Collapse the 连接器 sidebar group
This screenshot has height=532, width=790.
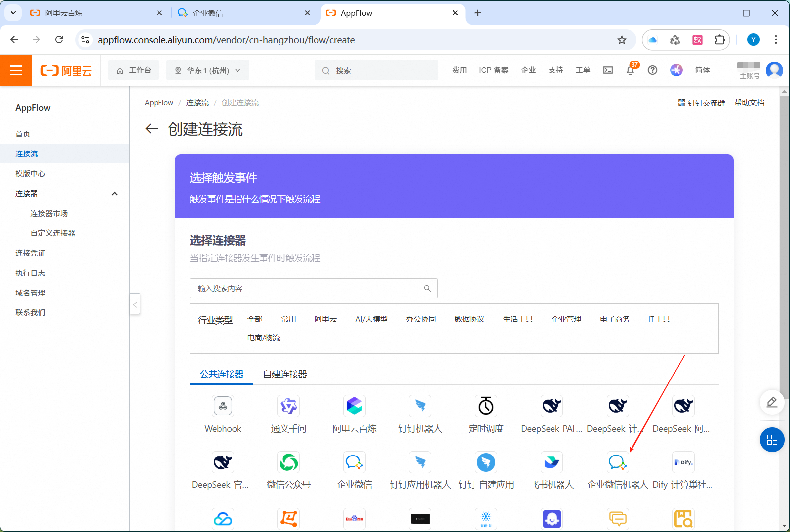[x=115, y=194]
